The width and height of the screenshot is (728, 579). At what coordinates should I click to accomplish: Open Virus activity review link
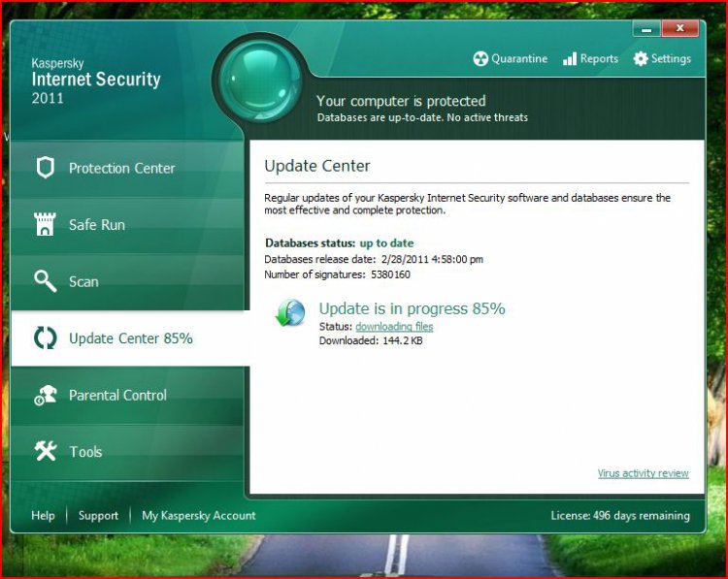click(x=643, y=473)
